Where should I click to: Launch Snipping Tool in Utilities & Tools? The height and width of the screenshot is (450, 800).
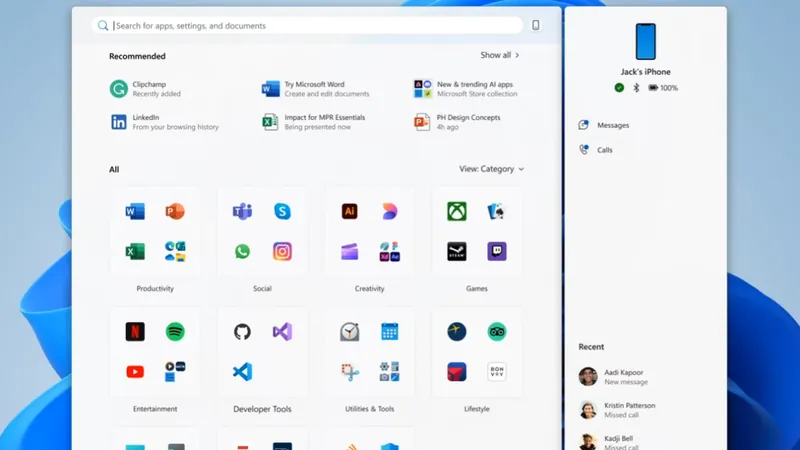pyautogui.click(x=349, y=372)
